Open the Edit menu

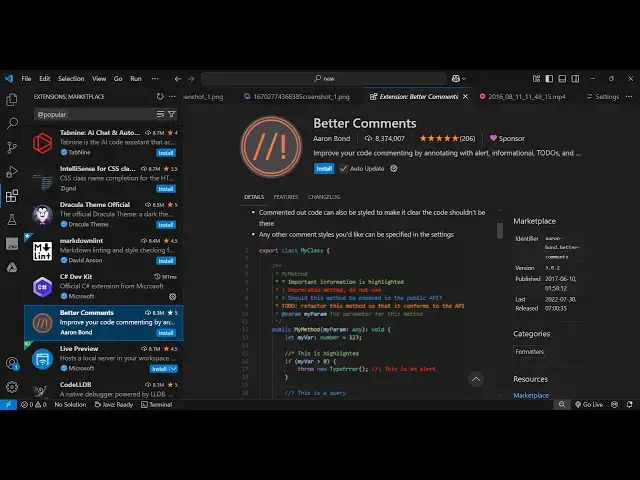(x=44, y=78)
